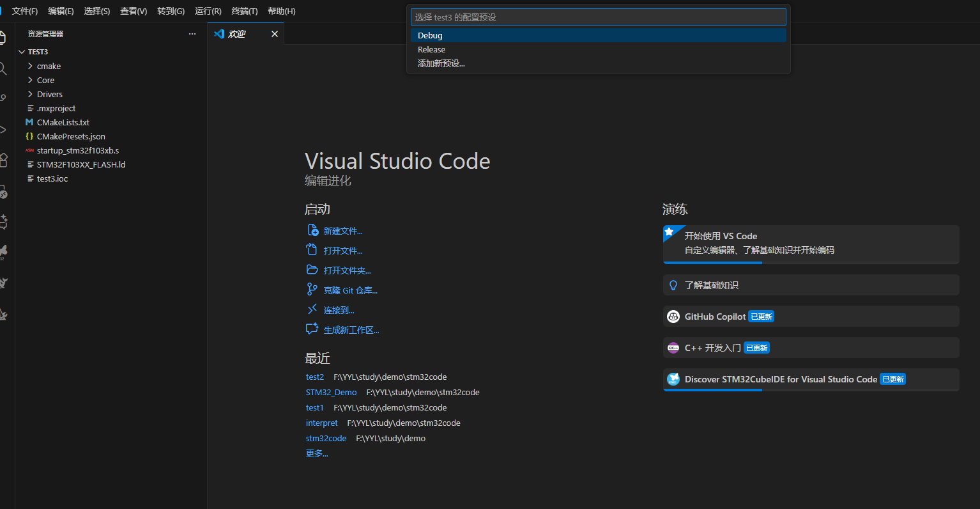Click the new-file icon beside 新建文件...
This screenshot has height=509, width=980.
(312, 230)
